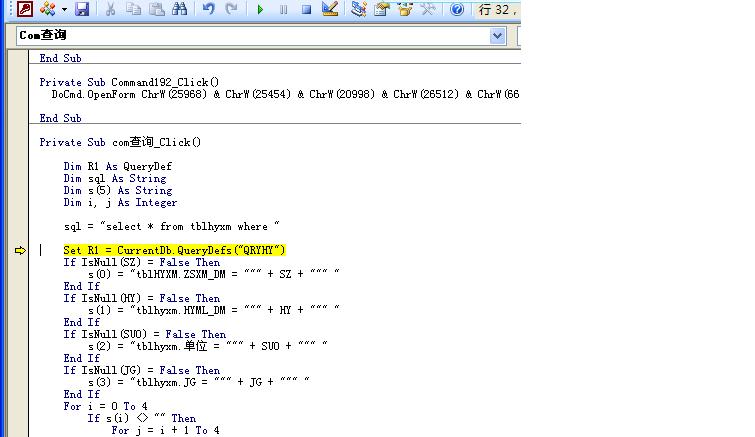755x437 pixels.
Task: Toggle Design Mode ruler icon
Action: [330, 9]
